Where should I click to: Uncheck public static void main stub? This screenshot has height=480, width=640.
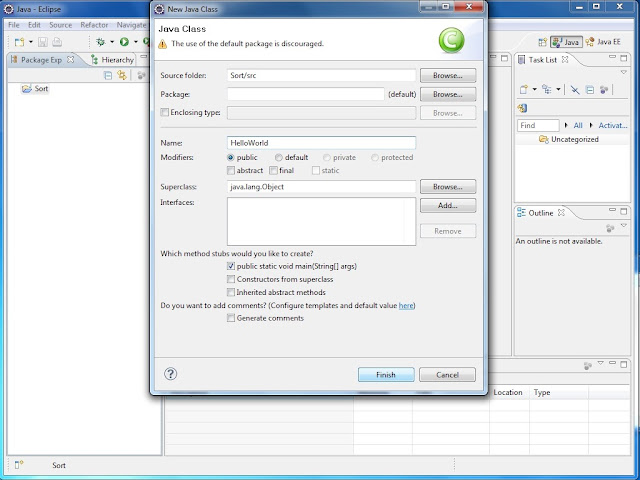231,266
